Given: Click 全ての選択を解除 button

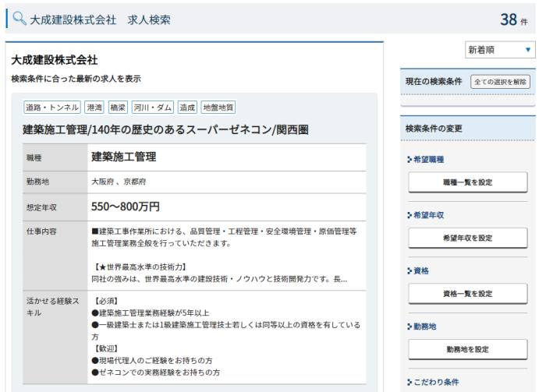Looking at the screenshot, I should click(x=500, y=82).
